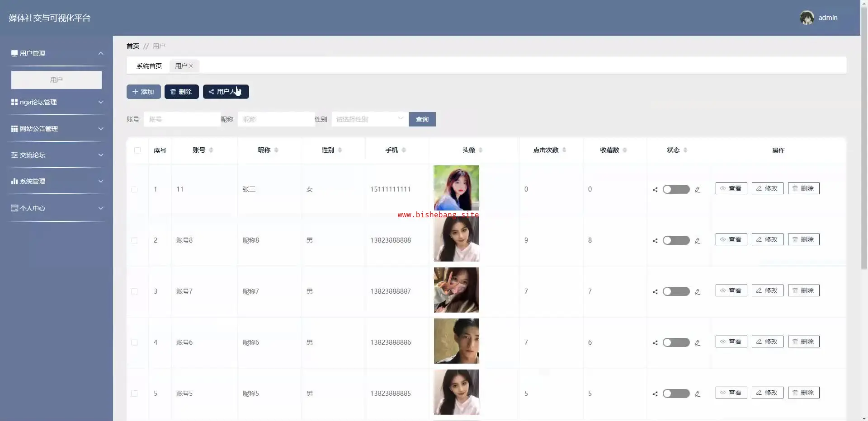Open the 性别 gender dropdown filter
The height and width of the screenshot is (421, 868).
(x=369, y=119)
